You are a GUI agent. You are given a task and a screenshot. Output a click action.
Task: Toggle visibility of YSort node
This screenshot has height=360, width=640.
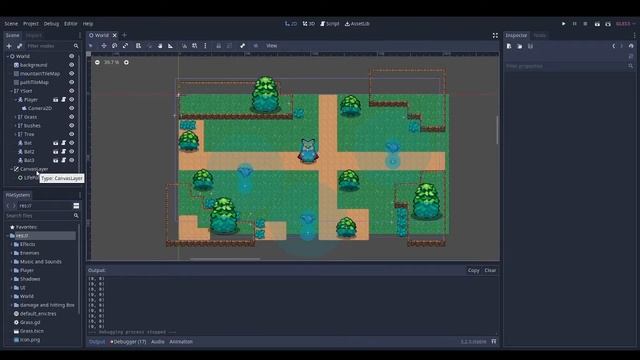[71, 91]
